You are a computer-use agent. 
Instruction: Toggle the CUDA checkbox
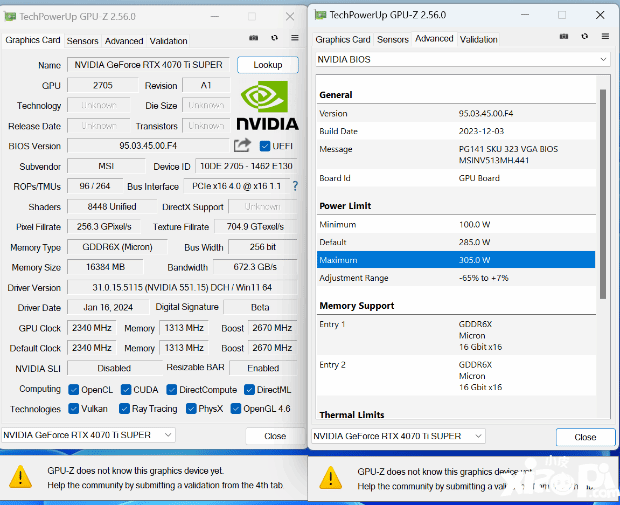click(126, 390)
